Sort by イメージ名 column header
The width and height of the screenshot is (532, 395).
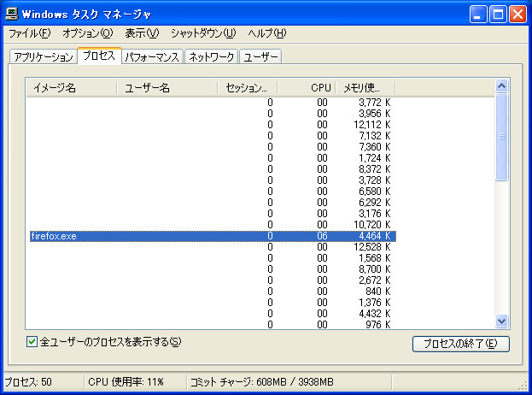71,88
